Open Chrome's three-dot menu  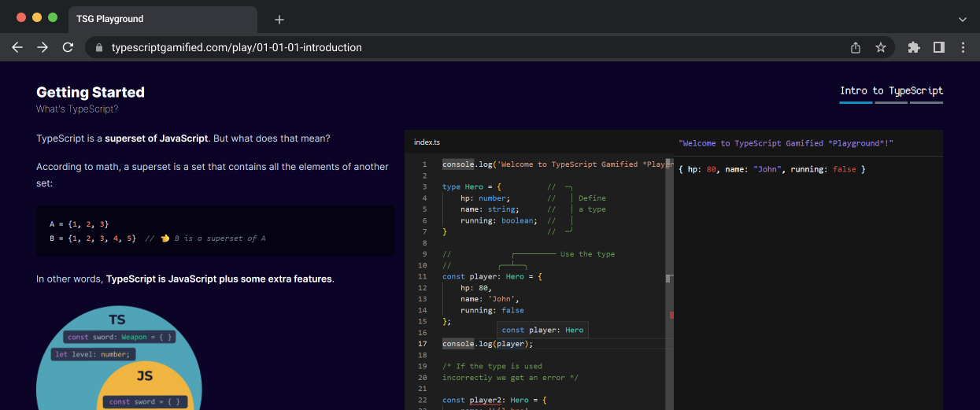pyautogui.click(x=963, y=47)
